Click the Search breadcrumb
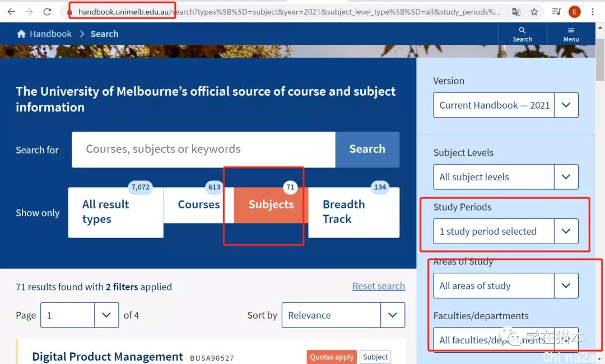The width and height of the screenshot is (605, 364). [105, 34]
